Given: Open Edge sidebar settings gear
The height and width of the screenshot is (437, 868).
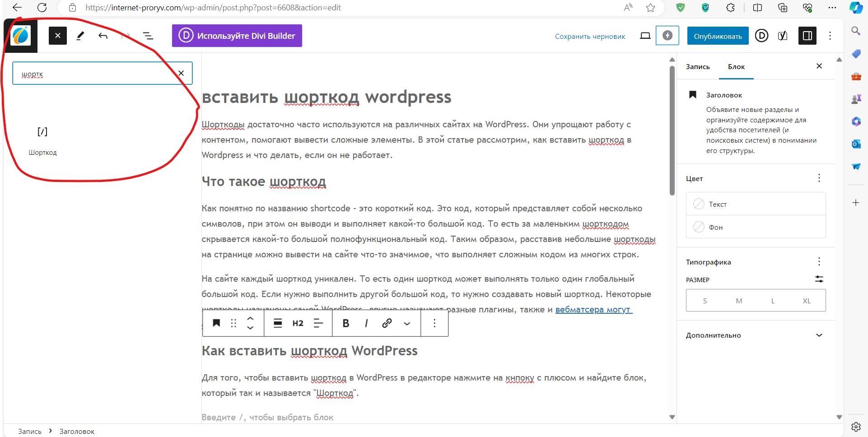Looking at the screenshot, I should pyautogui.click(x=856, y=427).
